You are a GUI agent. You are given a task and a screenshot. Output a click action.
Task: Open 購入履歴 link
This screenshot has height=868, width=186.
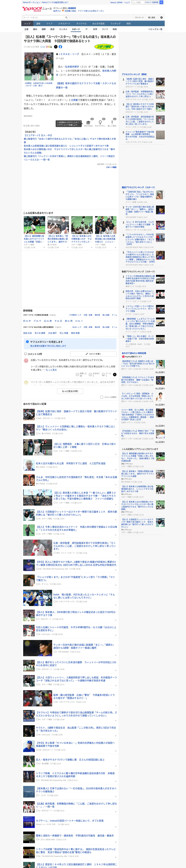pos(152,18)
